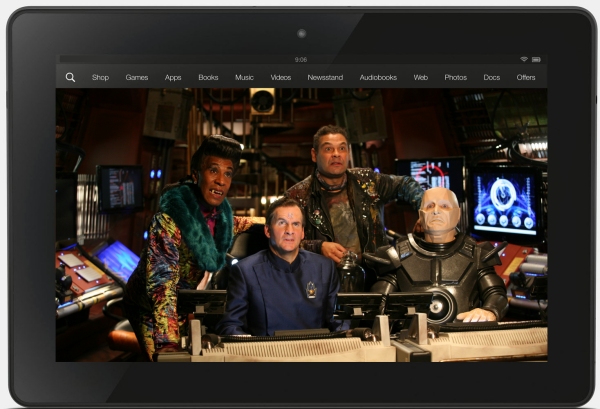
Task: Open the Music section
Action: pos(244,77)
